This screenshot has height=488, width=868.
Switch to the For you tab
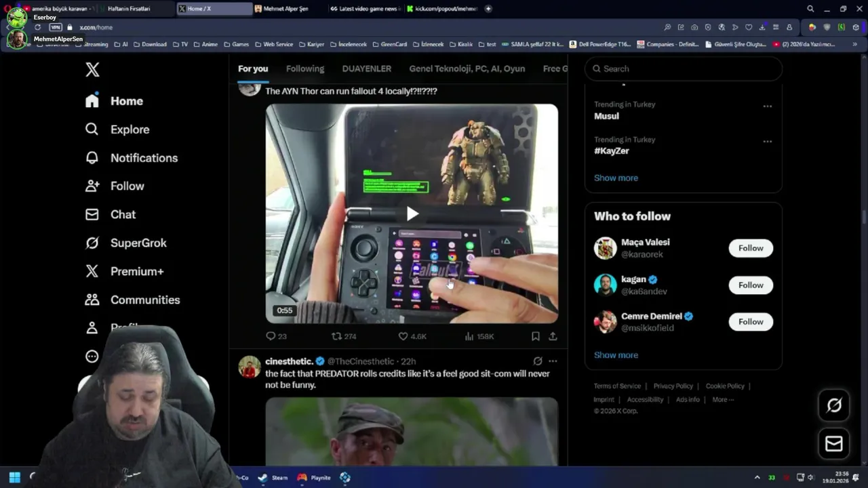tap(253, 68)
